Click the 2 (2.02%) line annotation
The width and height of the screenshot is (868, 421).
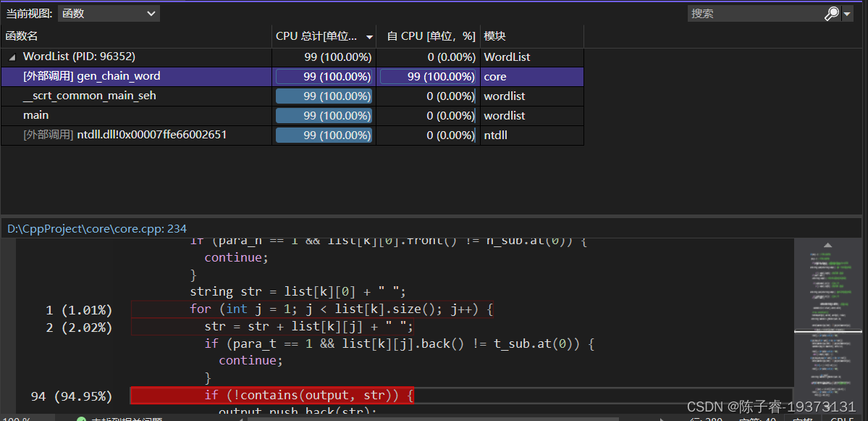point(79,328)
